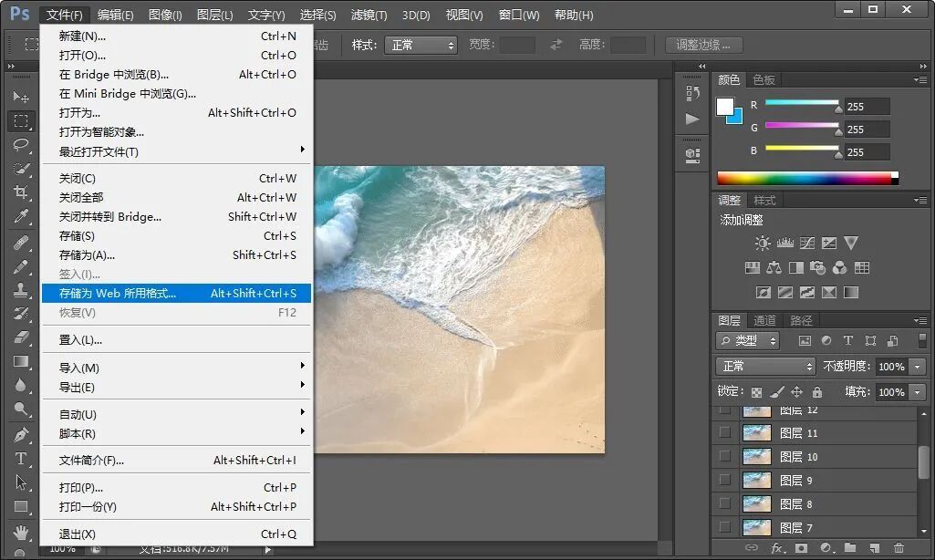Image resolution: width=935 pixels, height=560 pixels.
Task: Click the color spectrum ramp
Action: [x=807, y=178]
